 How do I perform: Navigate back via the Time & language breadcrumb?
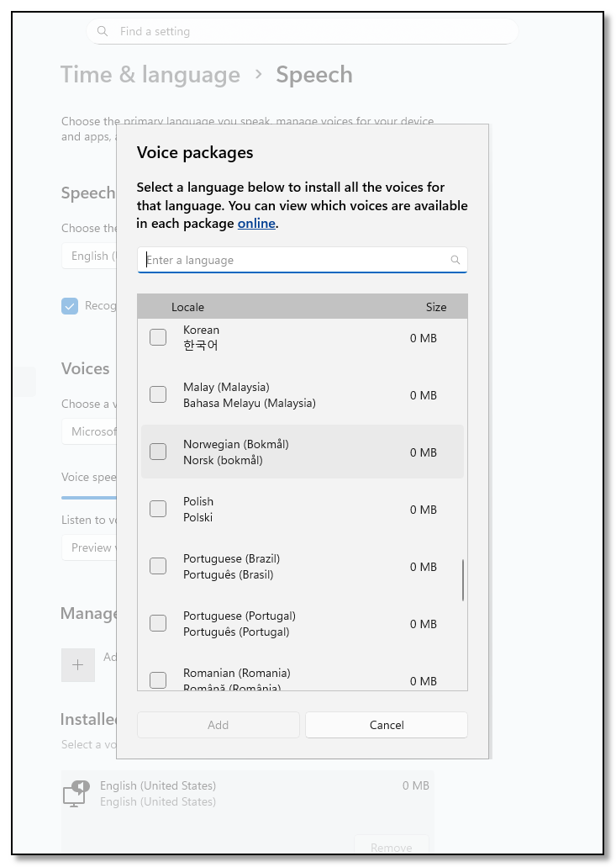coord(149,75)
